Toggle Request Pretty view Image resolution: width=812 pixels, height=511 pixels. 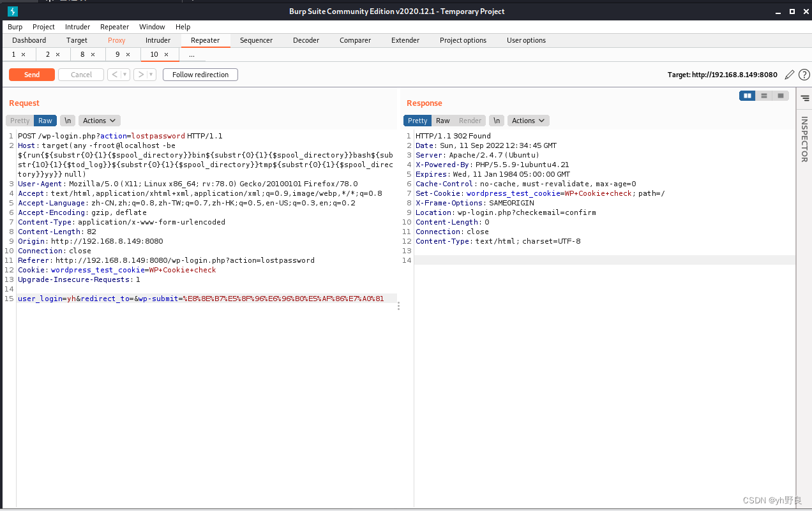click(x=20, y=121)
